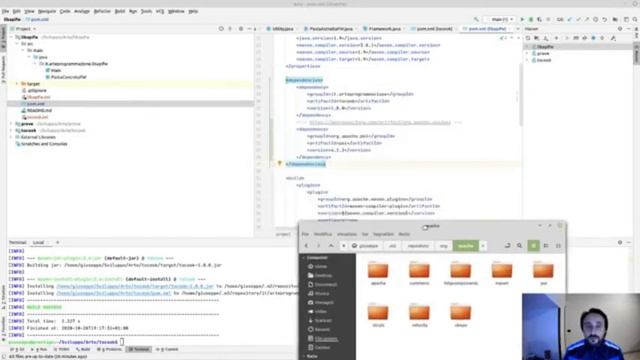Expand the target folder in Project tree

(x=17, y=84)
